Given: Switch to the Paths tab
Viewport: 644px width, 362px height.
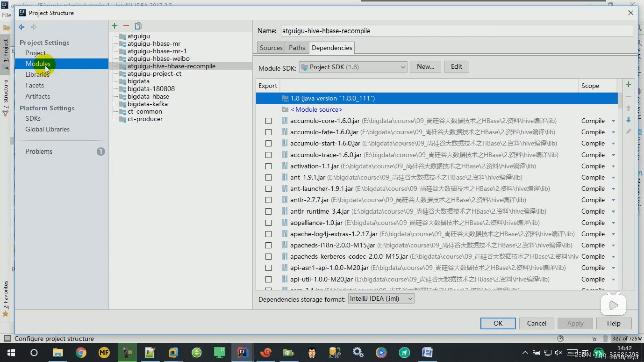Looking at the screenshot, I should 297,48.
